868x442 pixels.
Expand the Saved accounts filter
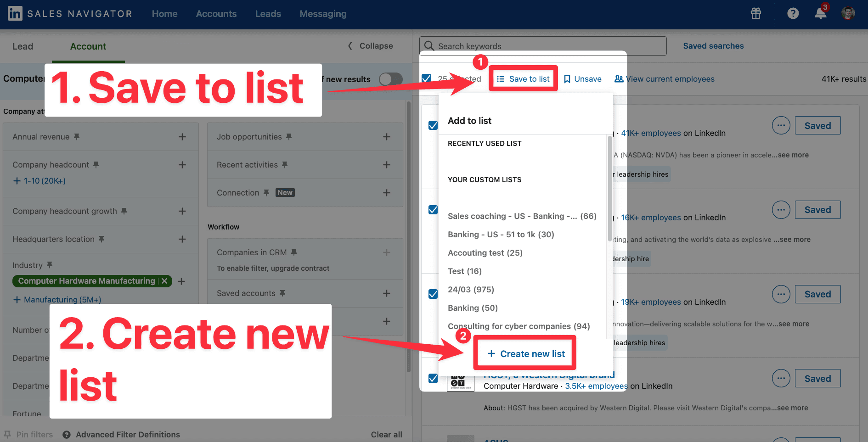[x=387, y=293]
